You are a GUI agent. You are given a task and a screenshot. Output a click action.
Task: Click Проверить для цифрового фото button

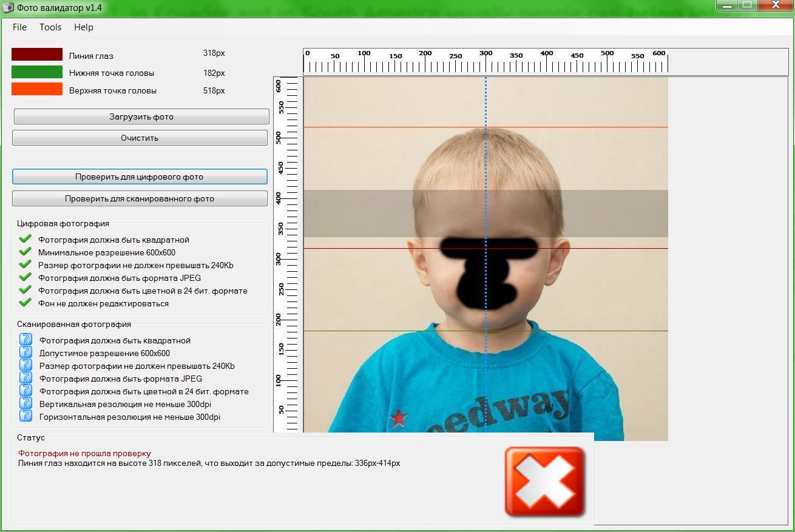140,177
